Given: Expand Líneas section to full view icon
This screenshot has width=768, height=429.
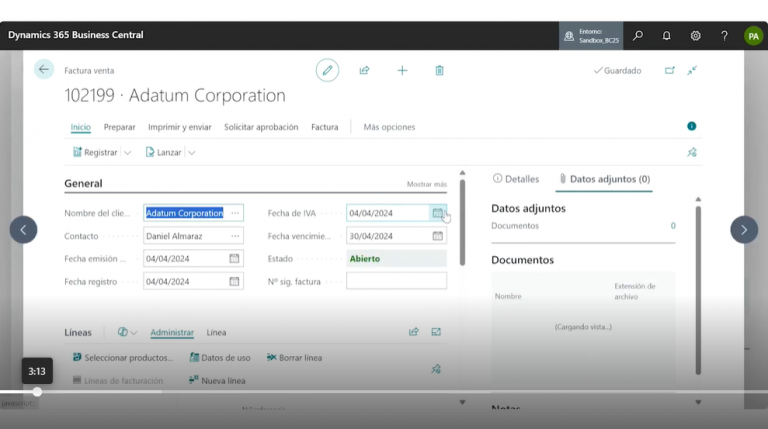Looking at the screenshot, I should (436, 332).
